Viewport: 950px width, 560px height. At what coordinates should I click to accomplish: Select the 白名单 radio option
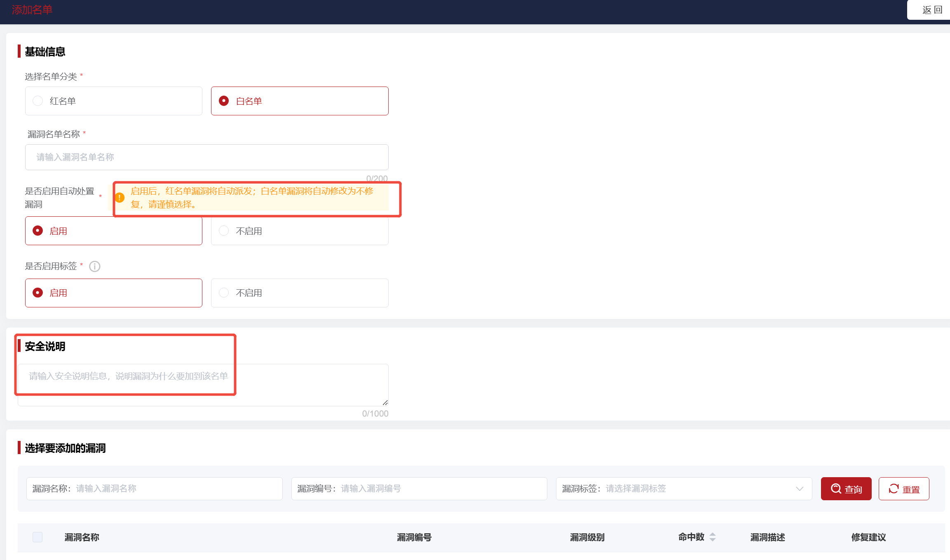[224, 101]
